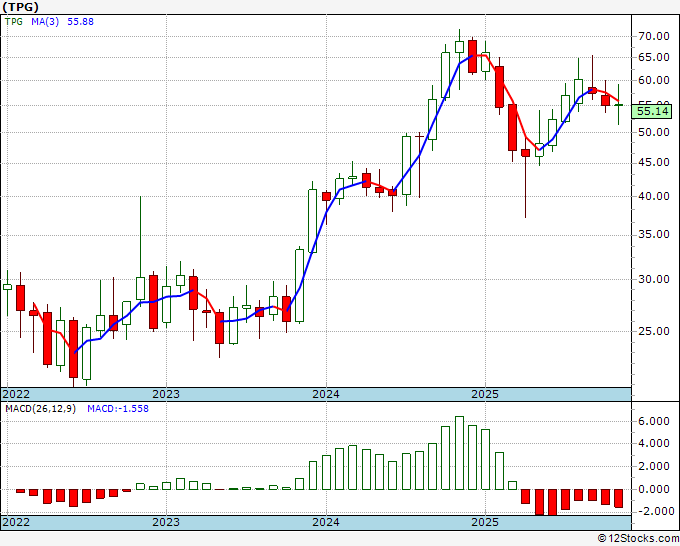Click 2024 on the price chart timeline
The height and width of the screenshot is (546, 680).
pyautogui.click(x=326, y=394)
